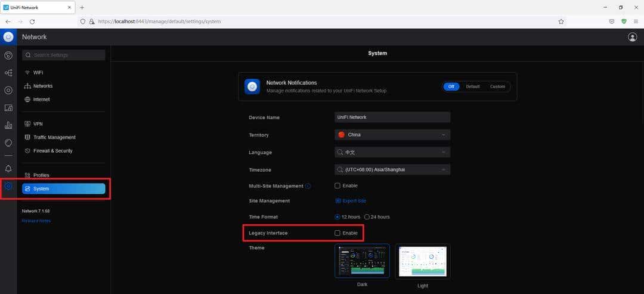Open the Hotspot map icon in rail
This screenshot has height=294, width=644.
[x=8, y=143]
